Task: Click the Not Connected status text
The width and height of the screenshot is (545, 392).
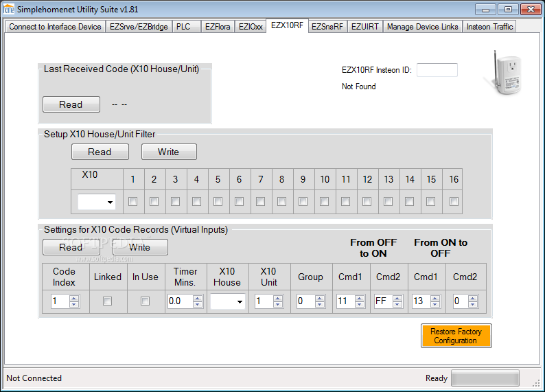Action: [34, 378]
